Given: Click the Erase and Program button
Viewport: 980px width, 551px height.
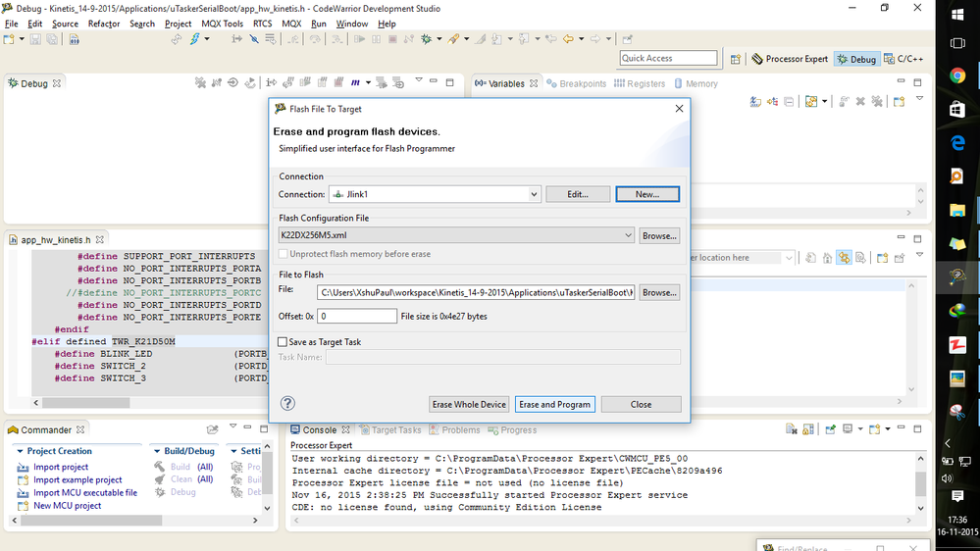Looking at the screenshot, I should coord(555,404).
